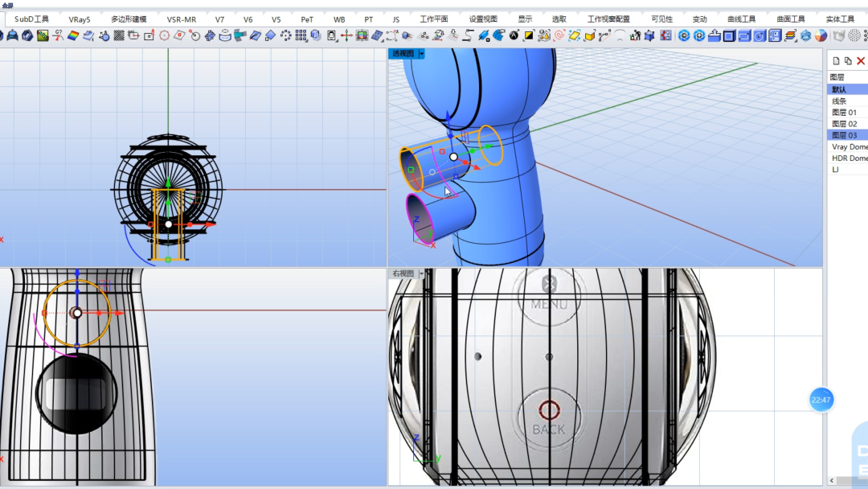Click the color wheel sphere icon
868x489 pixels.
pos(821,36)
